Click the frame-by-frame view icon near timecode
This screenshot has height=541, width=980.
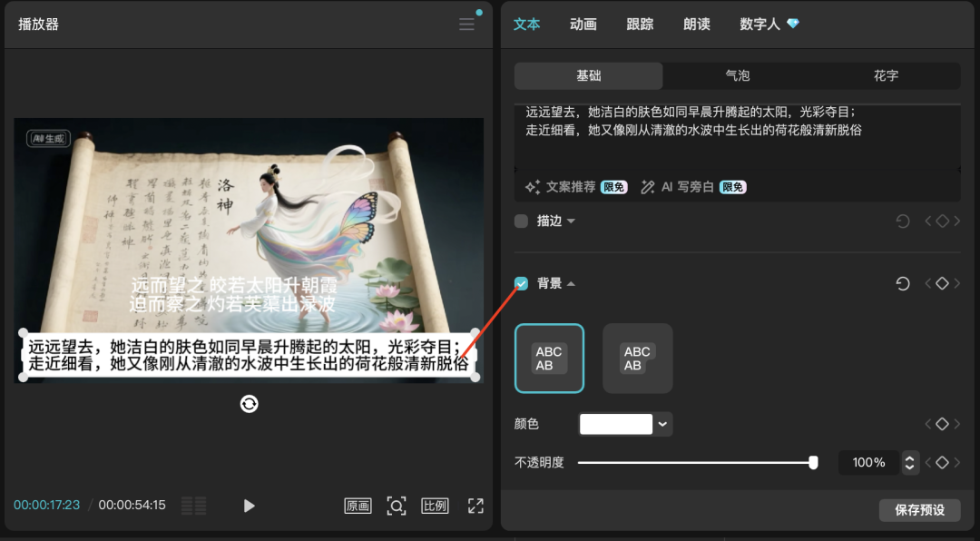pyautogui.click(x=193, y=506)
